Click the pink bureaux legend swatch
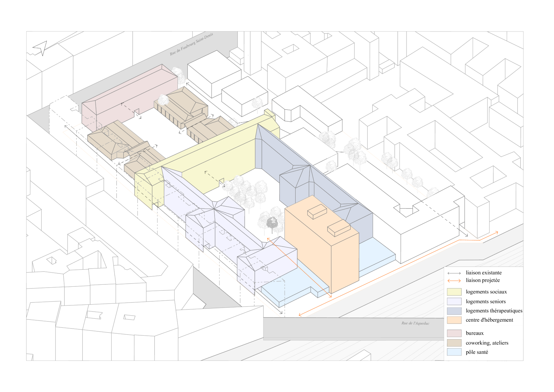The height and width of the screenshot is (392, 554). tap(454, 333)
